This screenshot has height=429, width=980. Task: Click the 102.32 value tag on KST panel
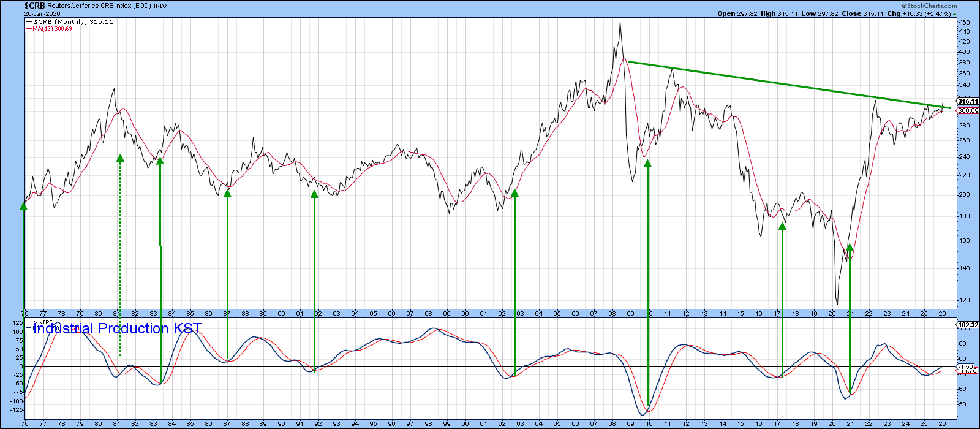[968, 325]
